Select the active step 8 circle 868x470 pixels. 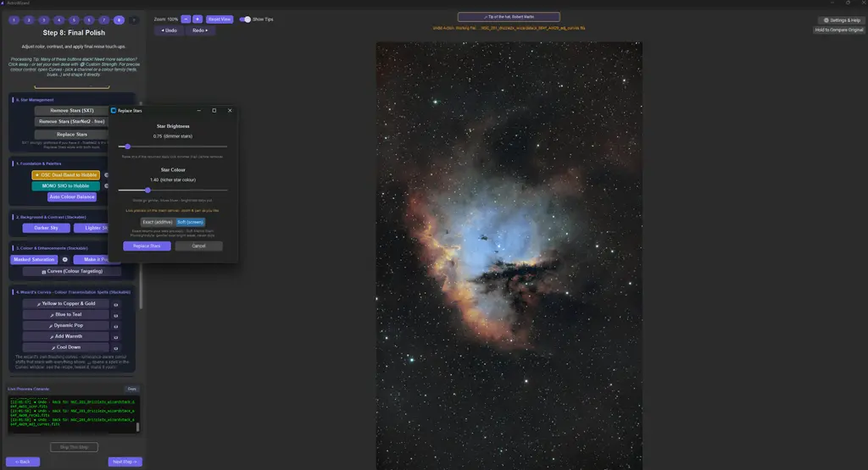[x=119, y=20]
